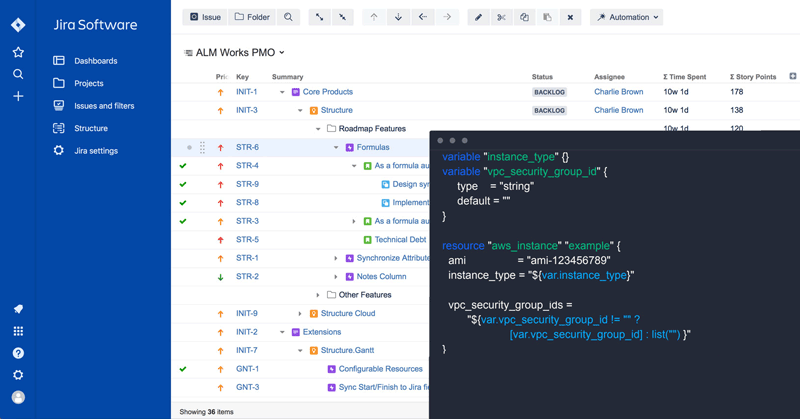Image resolution: width=800 pixels, height=419 pixels.
Task: Open starred items from the sidebar star icon
Action: (x=18, y=52)
